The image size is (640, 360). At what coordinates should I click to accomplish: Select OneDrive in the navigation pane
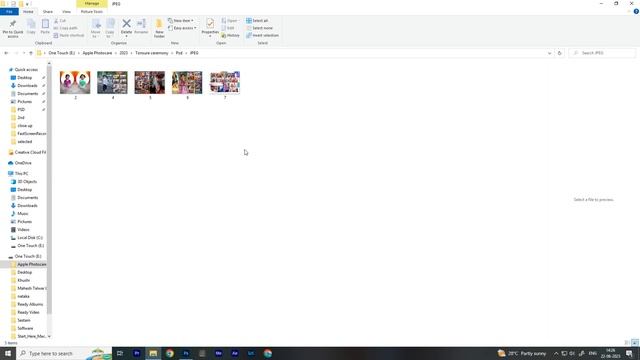pos(20,163)
